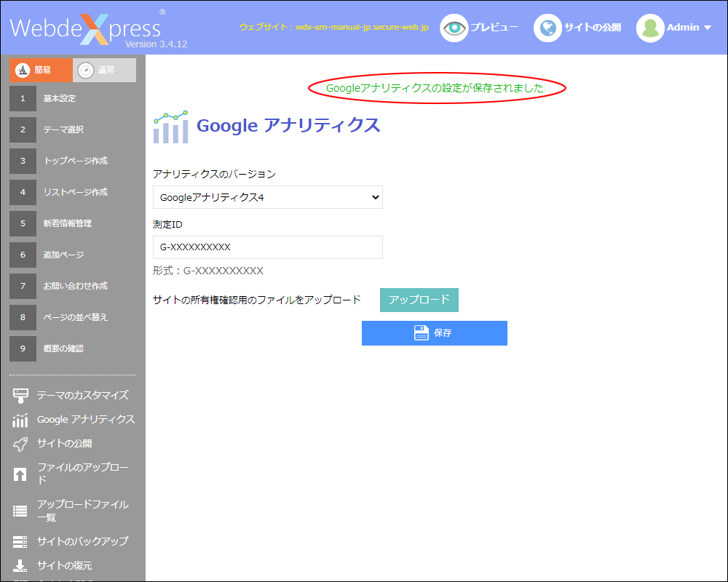Screen dimensions: 728x582
Task: Switch to 簡易 mode tab
Action: pyautogui.click(x=41, y=70)
